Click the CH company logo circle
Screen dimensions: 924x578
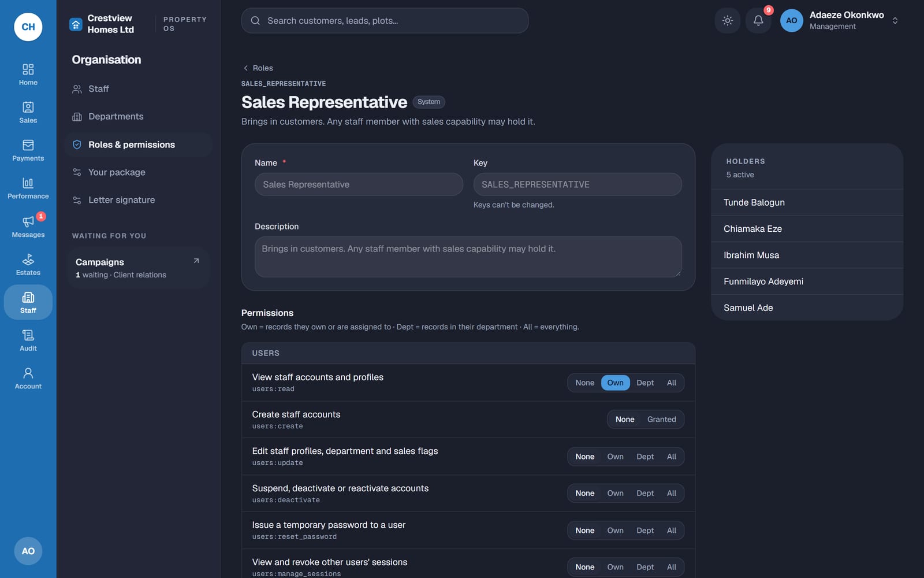tap(28, 27)
